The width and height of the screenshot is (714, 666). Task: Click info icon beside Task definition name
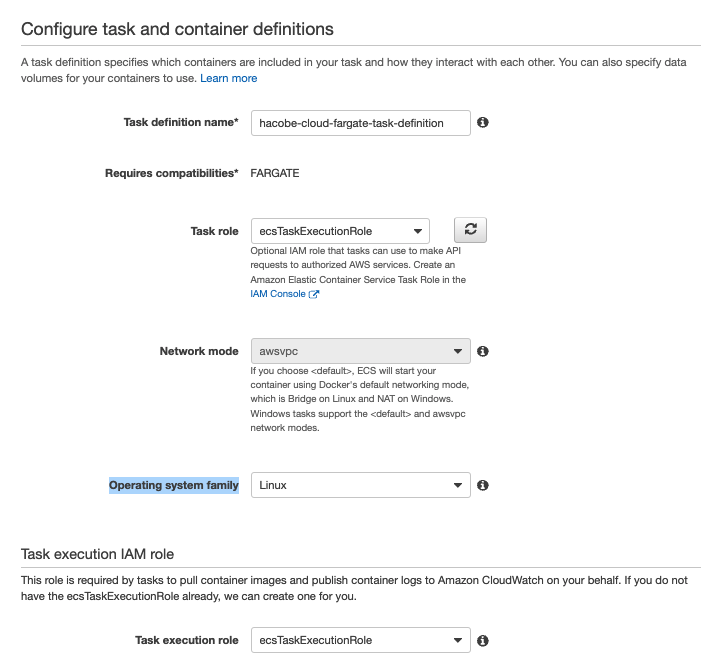(x=483, y=122)
